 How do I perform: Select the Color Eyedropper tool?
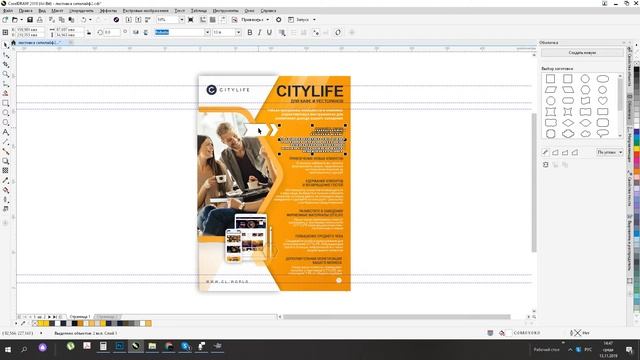pos(6,180)
